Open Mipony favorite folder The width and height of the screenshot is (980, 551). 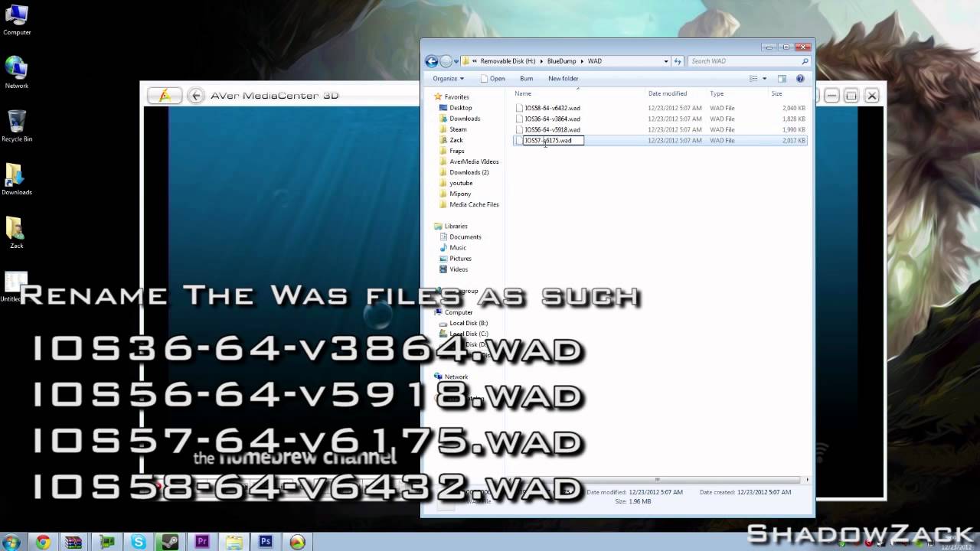pyautogui.click(x=460, y=194)
